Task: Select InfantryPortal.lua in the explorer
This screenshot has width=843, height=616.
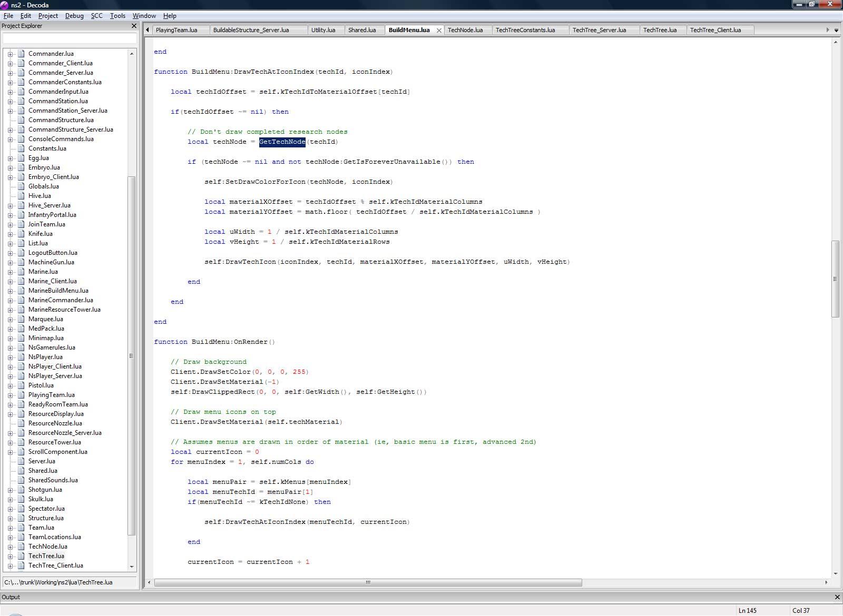Action: [x=52, y=215]
